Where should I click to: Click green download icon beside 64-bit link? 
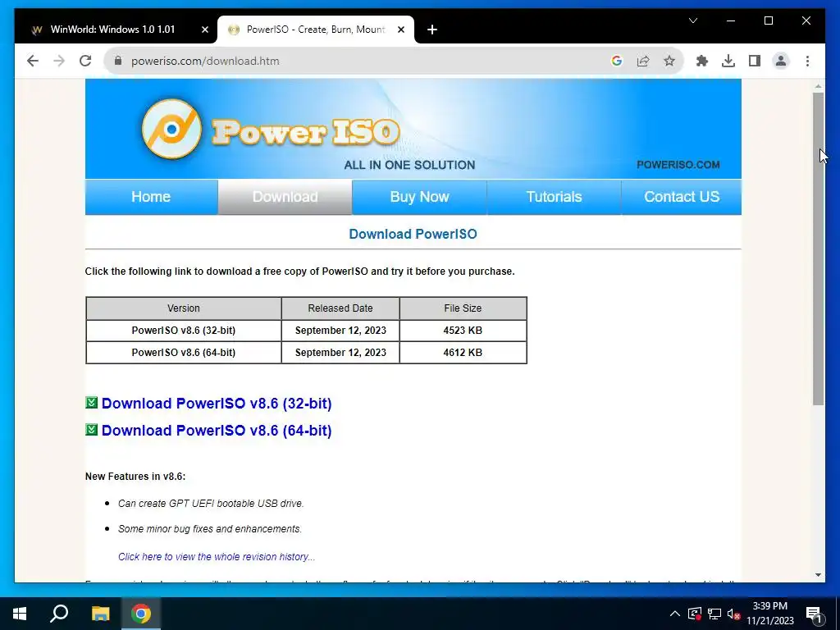tap(92, 430)
